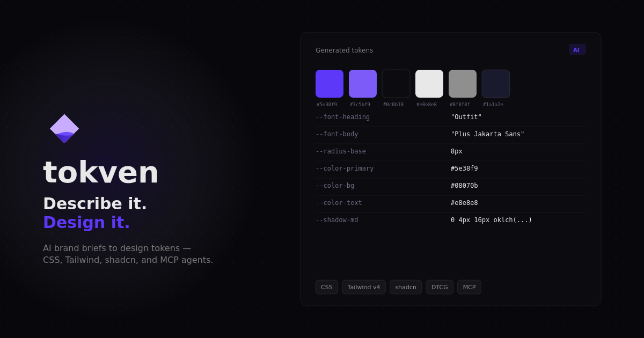Select the --color-bg #08070b row

pos(451,186)
